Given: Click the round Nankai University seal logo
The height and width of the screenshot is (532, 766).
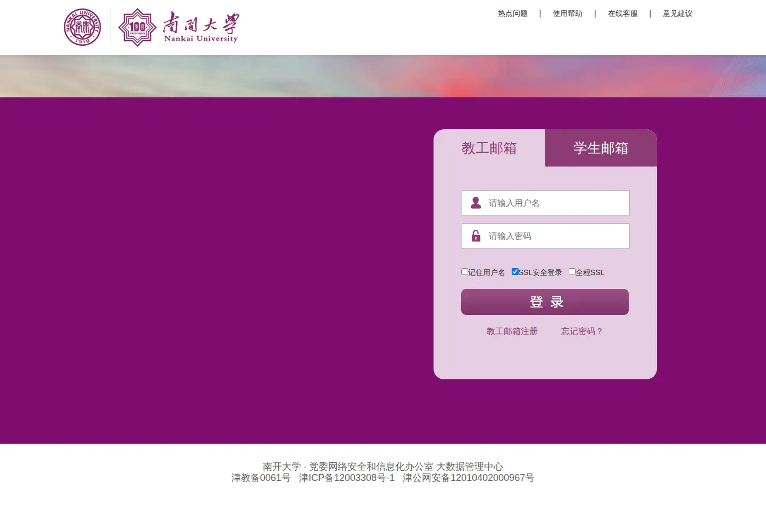Looking at the screenshot, I should point(82,27).
